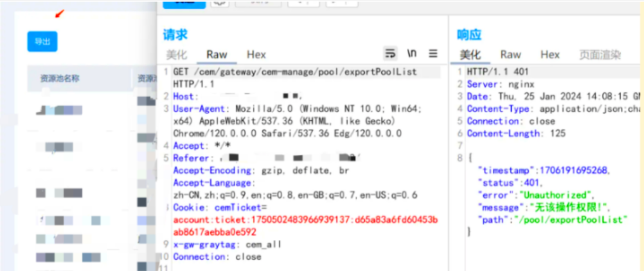Switch response view to Raw tab
The width and height of the screenshot is (644, 271).
point(510,55)
